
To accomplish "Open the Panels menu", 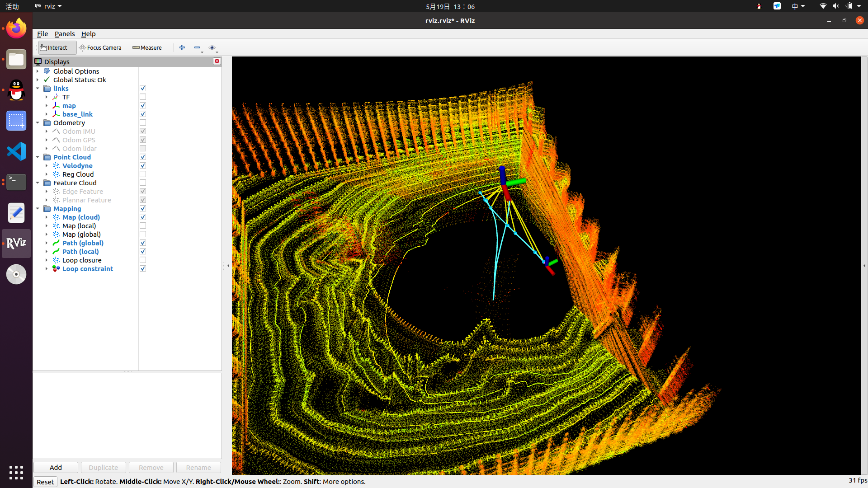I will tap(65, 34).
